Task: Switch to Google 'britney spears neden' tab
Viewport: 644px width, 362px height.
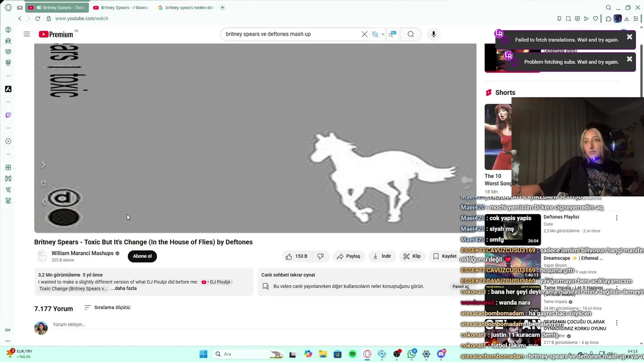Action: coord(186,8)
